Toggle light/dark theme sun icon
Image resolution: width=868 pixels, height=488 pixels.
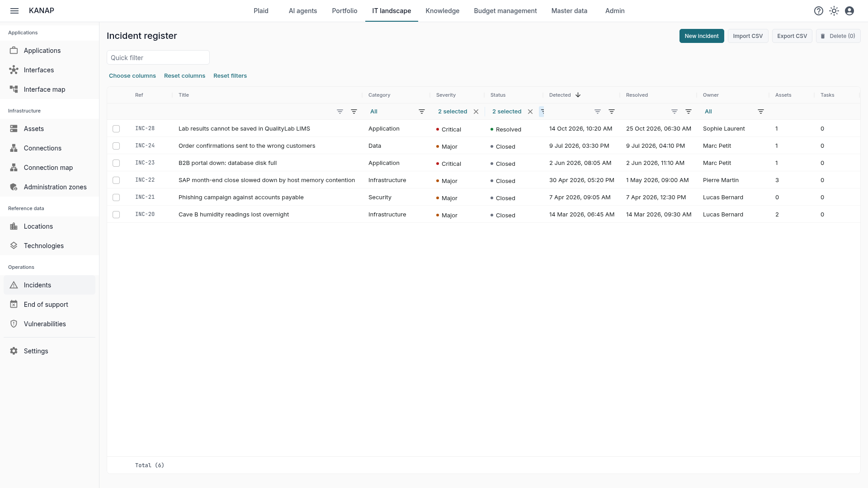click(834, 11)
